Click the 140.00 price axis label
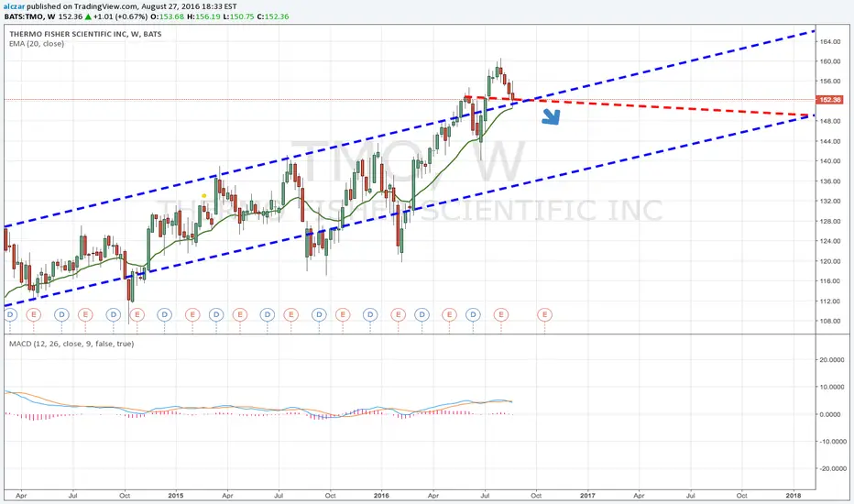 pos(830,161)
